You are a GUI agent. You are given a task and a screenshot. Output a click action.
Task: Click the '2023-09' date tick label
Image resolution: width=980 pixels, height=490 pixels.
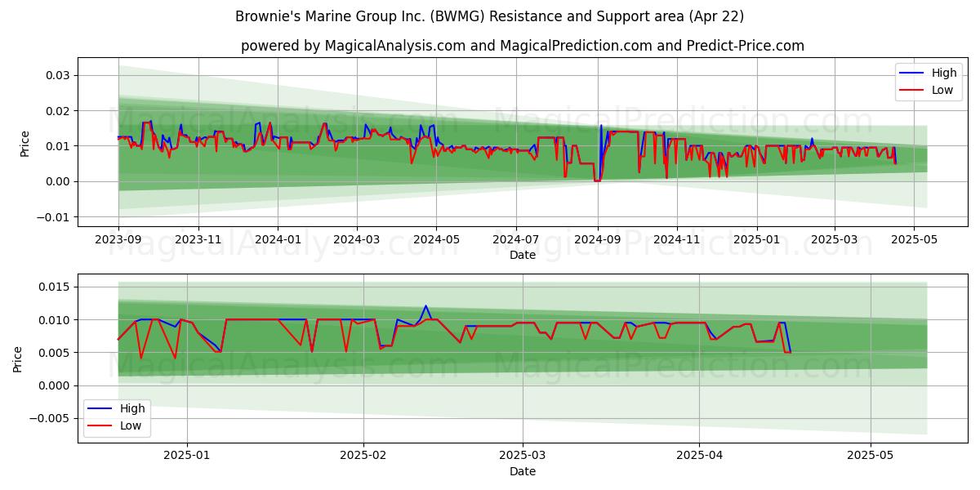[118, 240]
